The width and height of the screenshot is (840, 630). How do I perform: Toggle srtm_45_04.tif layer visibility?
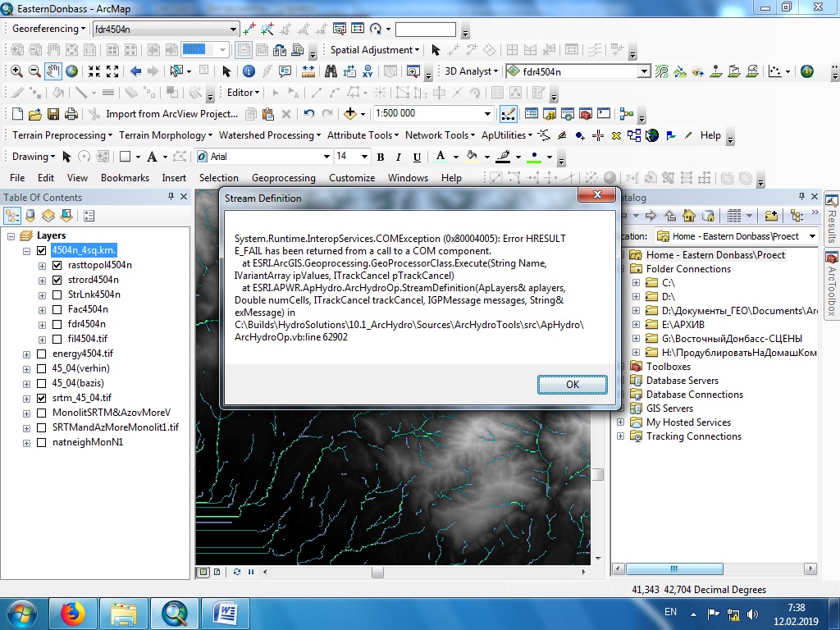pyautogui.click(x=41, y=398)
